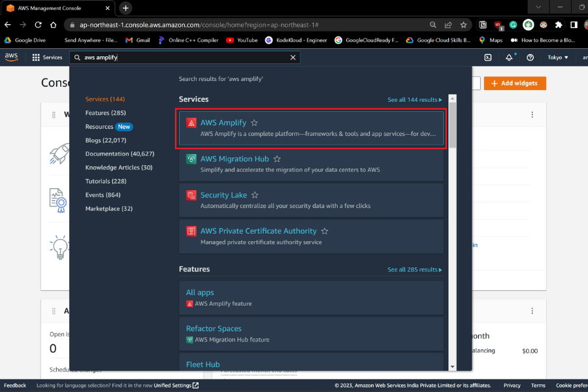588x392 pixels.
Task: Open AWS CloudShell icon in top bar
Action: tap(488, 57)
